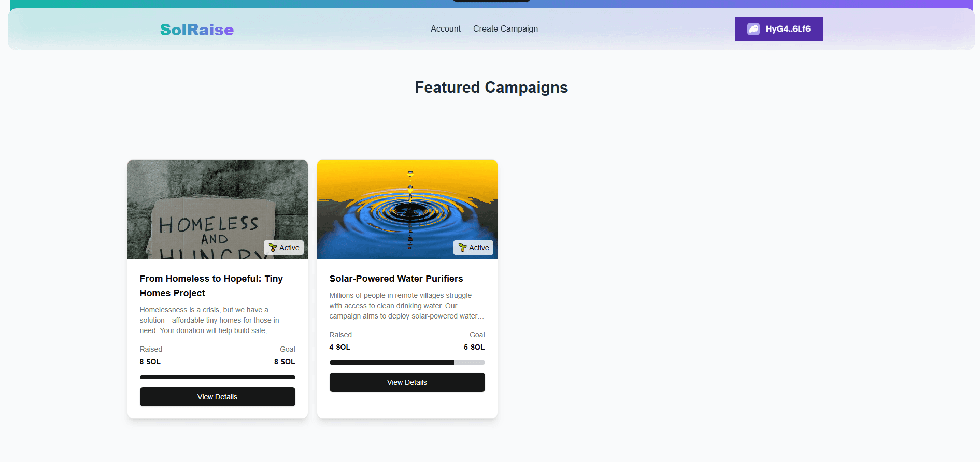Click the Tiny Homes Project progress bar
Image resolution: width=980 pixels, height=462 pixels.
[x=218, y=377]
